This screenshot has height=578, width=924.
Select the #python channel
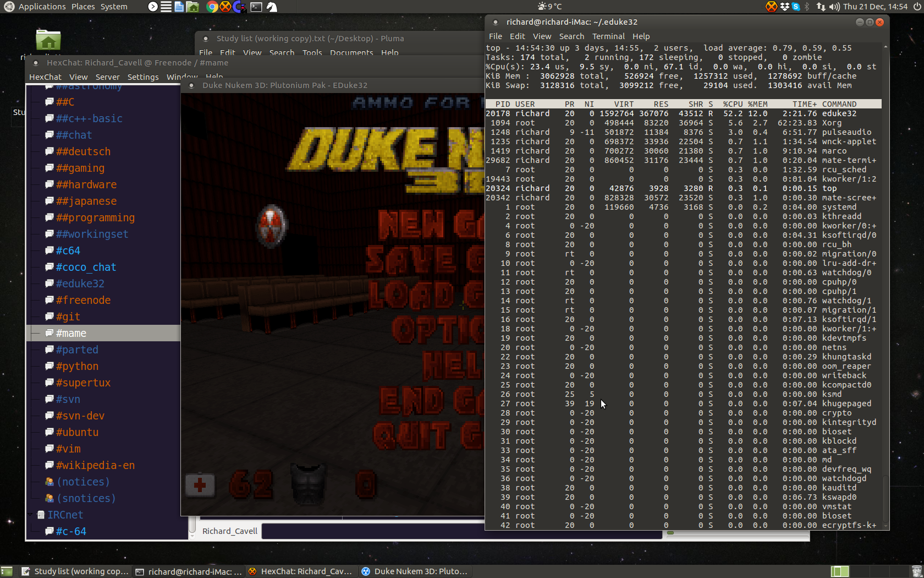(77, 366)
